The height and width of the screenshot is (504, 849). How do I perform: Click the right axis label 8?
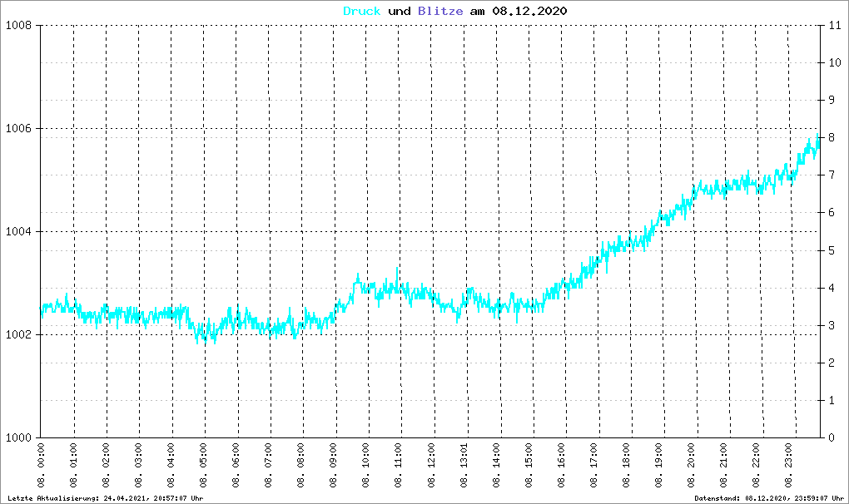coord(832,138)
